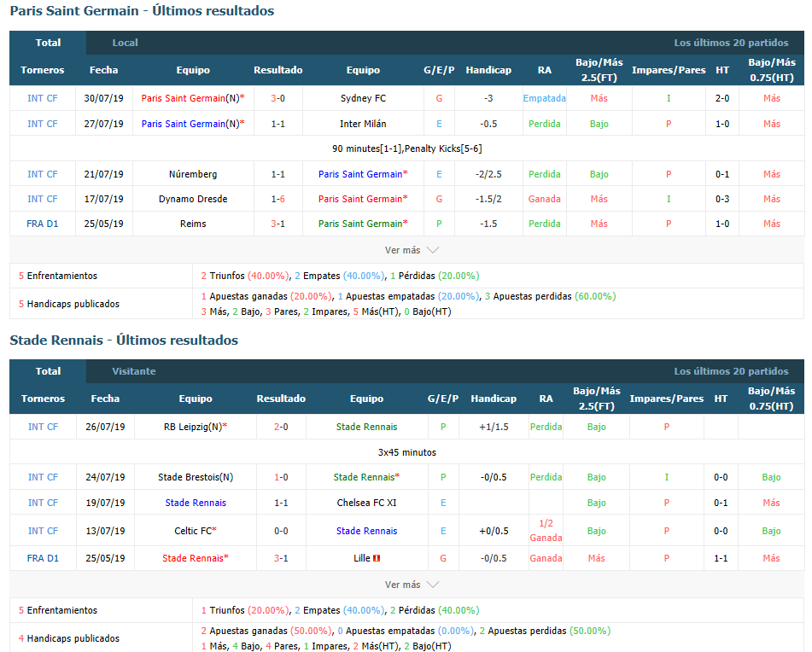Click the 0-0 result for Celtic FC match

pos(281,531)
